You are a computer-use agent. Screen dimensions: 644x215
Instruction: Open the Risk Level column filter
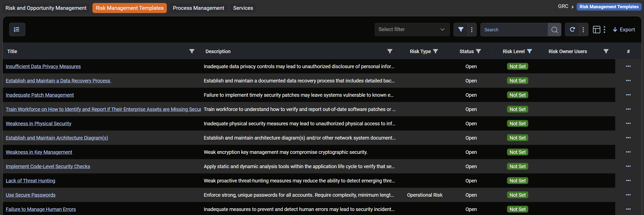(530, 51)
